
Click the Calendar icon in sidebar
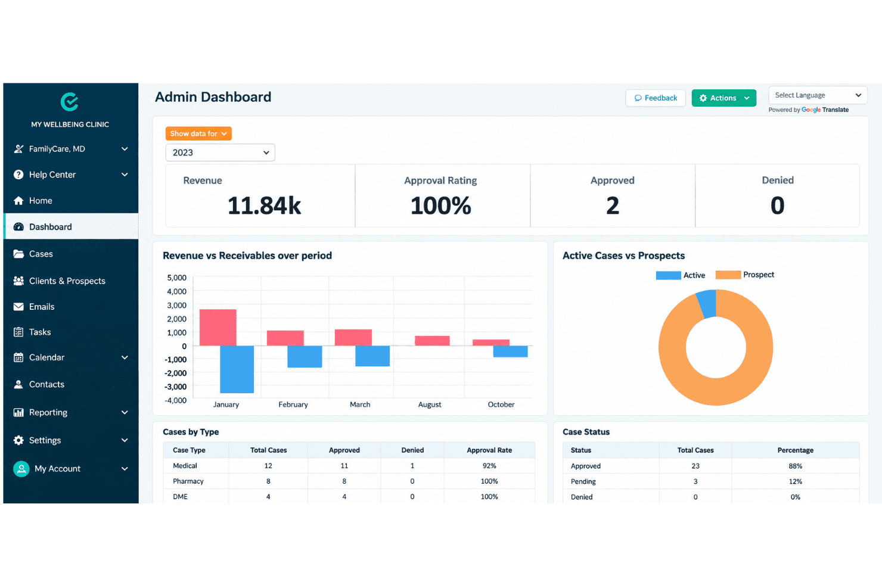pos(18,357)
